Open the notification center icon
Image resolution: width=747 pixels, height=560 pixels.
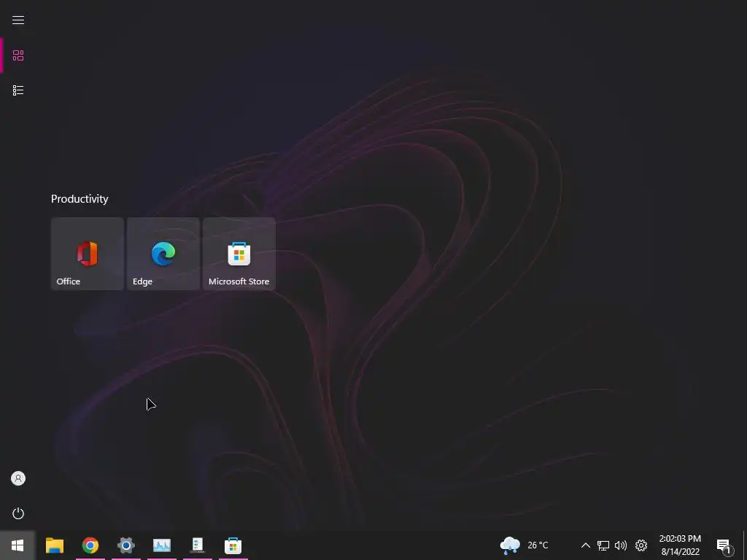[724, 546]
